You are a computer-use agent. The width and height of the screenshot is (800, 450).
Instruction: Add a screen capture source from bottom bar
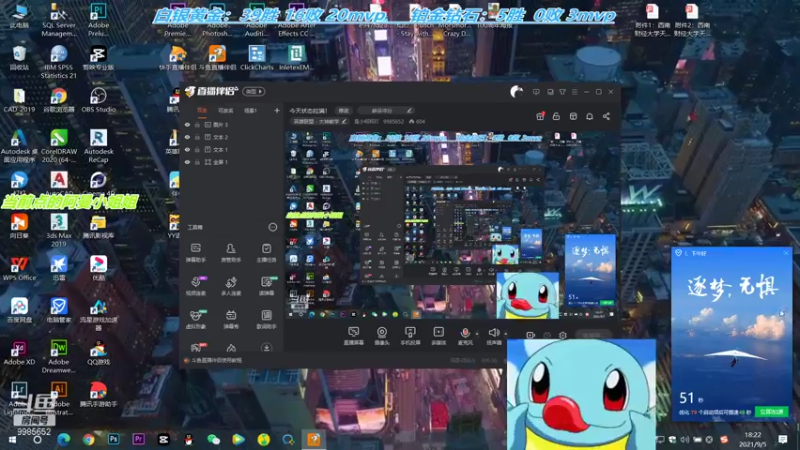point(353,336)
